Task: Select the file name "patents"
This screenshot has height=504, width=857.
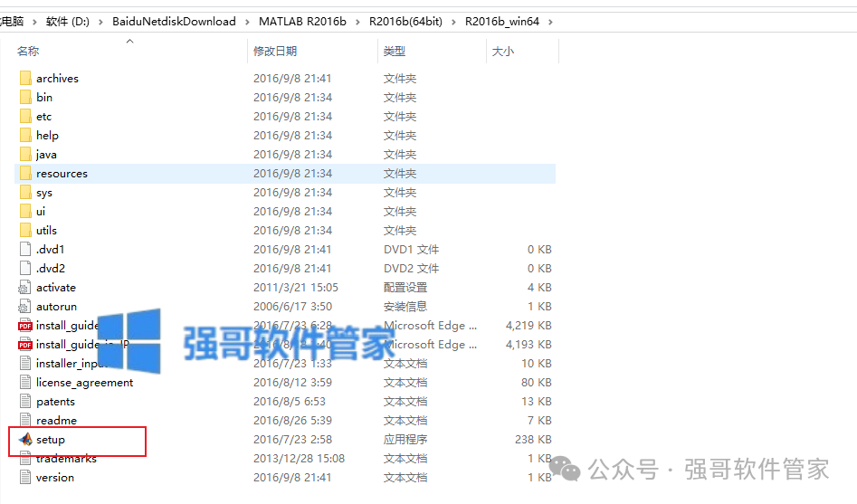Action: click(55, 401)
